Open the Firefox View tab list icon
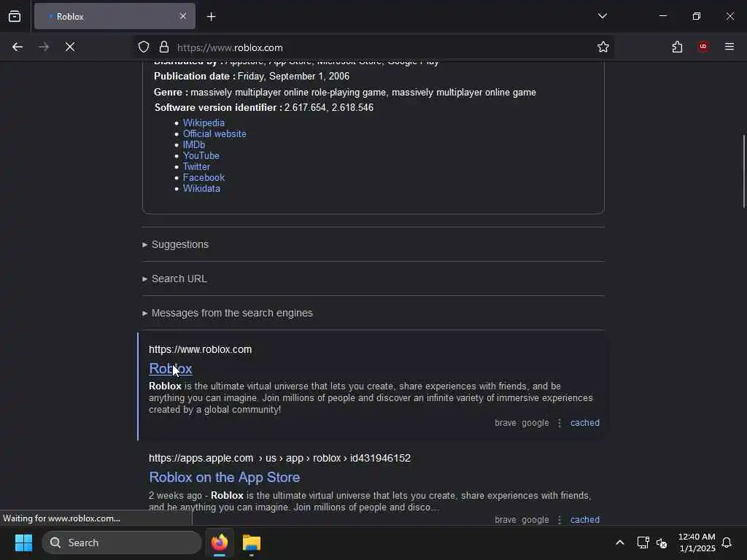747x560 pixels. 15,16
